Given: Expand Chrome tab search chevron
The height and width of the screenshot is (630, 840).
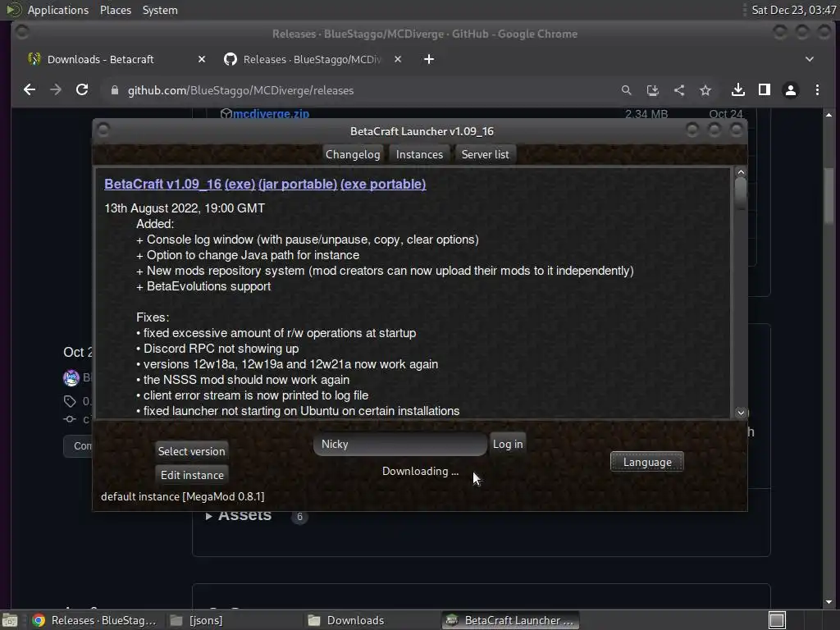Looking at the screenshot, I should pyautogui.click(x=810, y=59).
